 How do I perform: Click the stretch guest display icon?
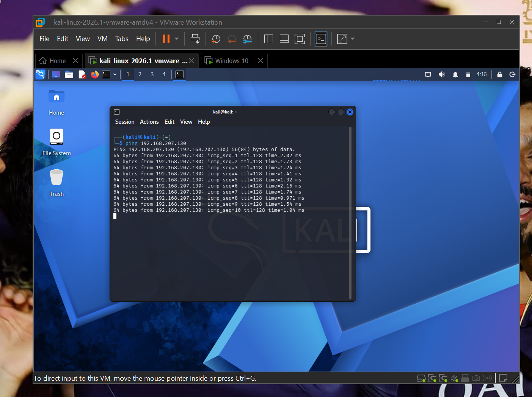click(342, 39)
